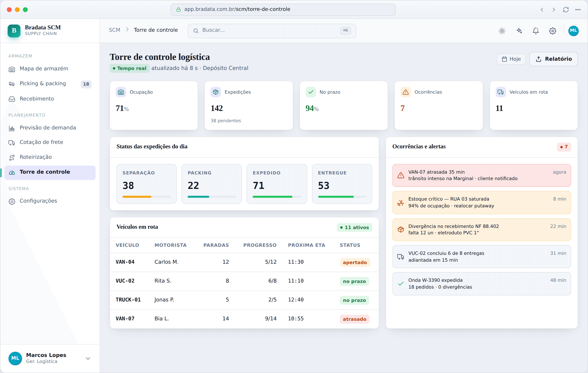Image resolution: width=588 pixels, height=373 pixels.
Task: Click the Veículos em rota truck icon
Action: coord(500,92)
